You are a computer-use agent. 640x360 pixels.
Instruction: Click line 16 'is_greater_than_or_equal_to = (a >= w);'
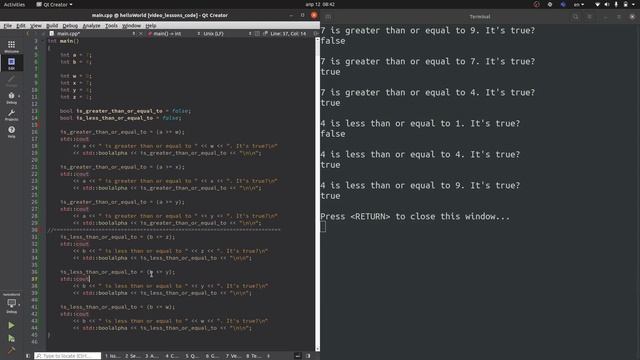[122, 132]
